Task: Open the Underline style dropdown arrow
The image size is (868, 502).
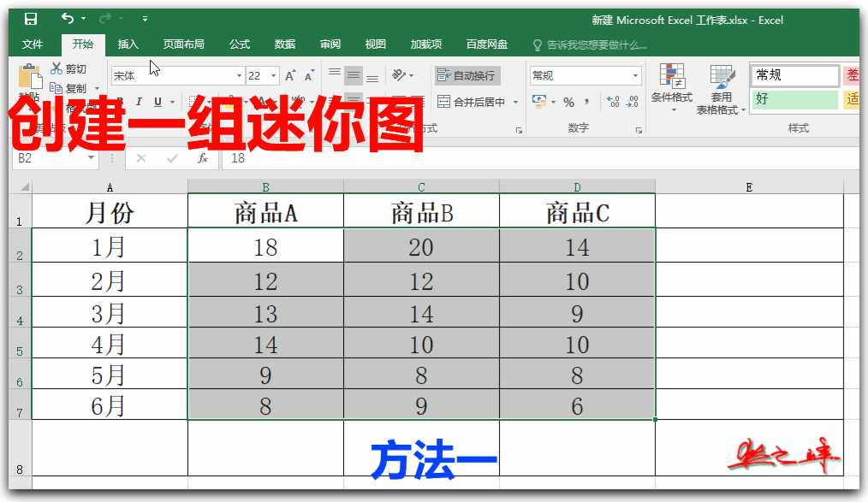Action: [172, 103]
